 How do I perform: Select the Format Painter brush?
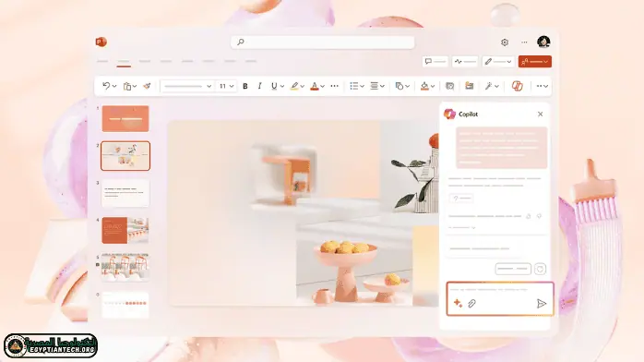[x=147, y=86]
